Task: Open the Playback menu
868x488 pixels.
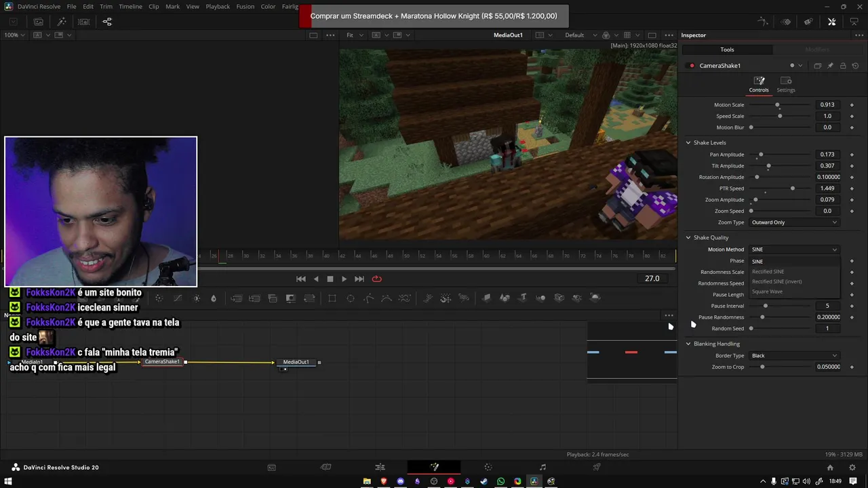Action: [218, 6]
